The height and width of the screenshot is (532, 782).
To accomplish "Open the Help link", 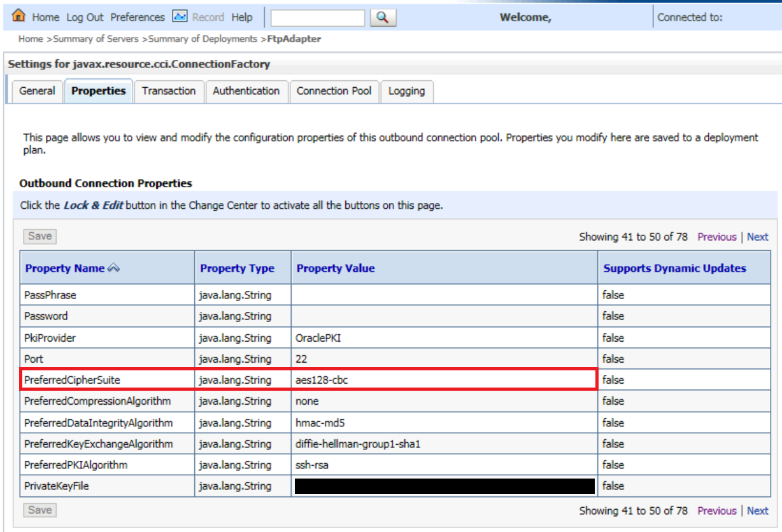I will click(x=242, y=17).
